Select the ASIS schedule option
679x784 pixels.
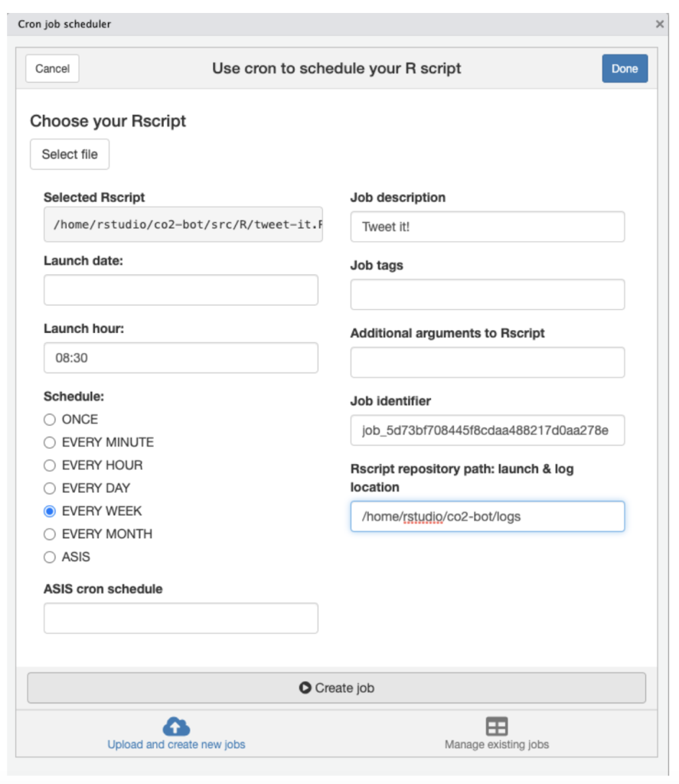click(49, 557)
